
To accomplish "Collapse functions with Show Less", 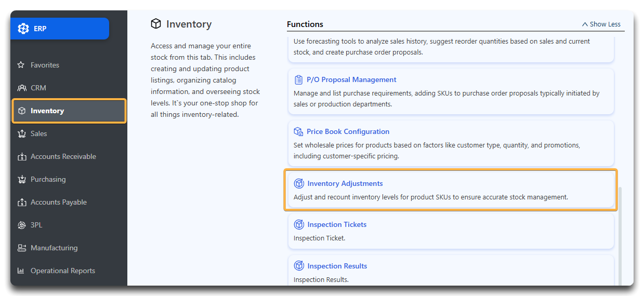I will coord(601,24).
